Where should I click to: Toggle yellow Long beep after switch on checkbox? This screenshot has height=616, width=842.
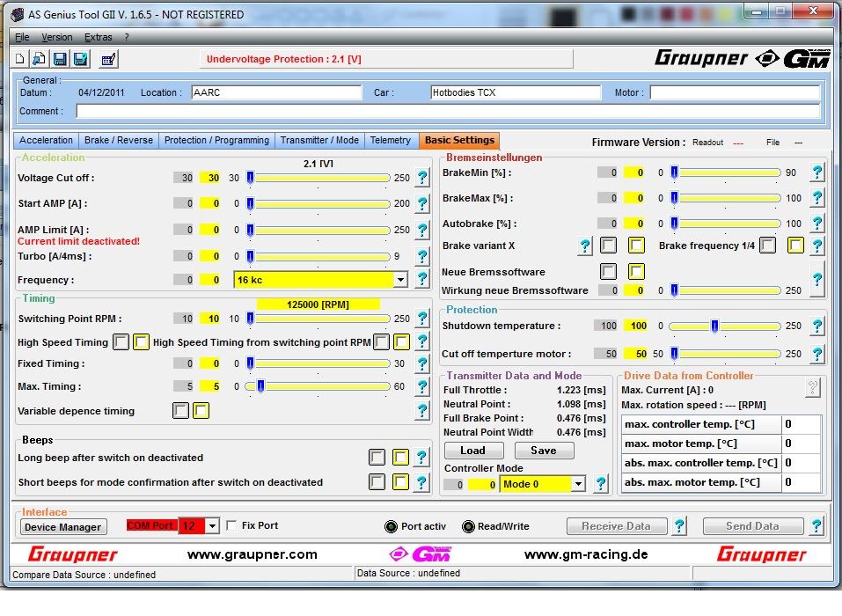coord(400,457)
